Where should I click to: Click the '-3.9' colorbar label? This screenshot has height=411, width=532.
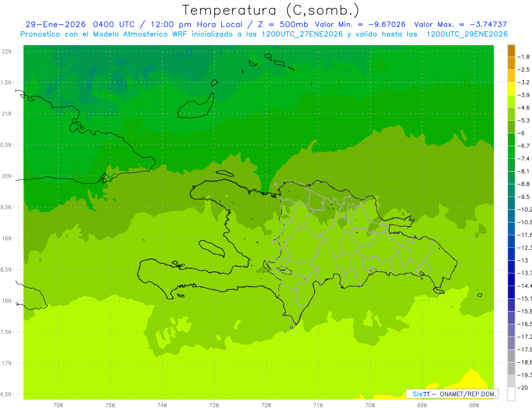point(524,95)
